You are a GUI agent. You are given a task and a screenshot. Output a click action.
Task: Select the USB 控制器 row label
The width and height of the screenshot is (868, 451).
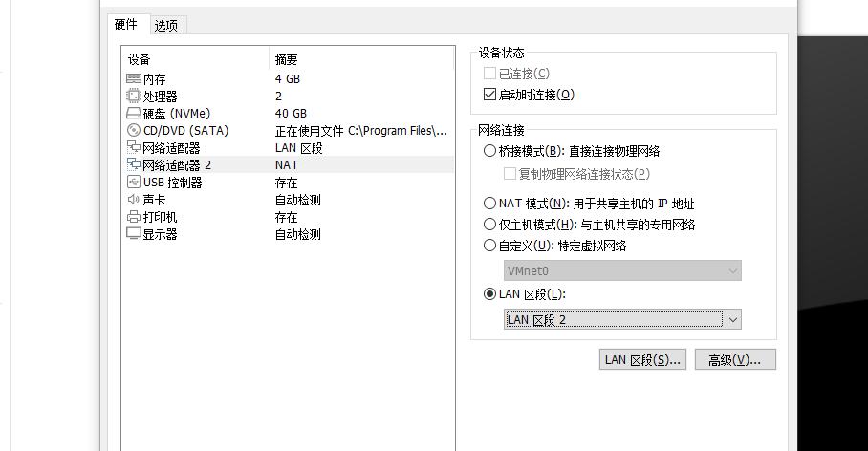tap(173, 183)
